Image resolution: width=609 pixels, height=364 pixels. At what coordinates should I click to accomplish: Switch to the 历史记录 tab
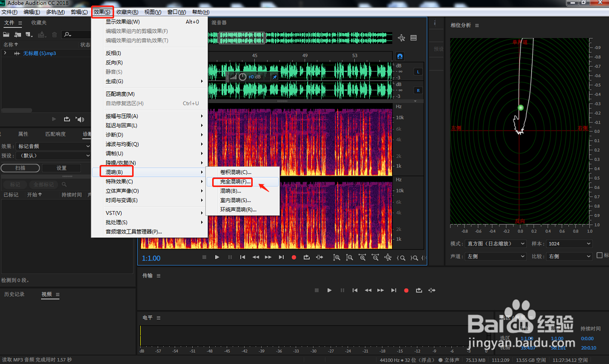14,294
